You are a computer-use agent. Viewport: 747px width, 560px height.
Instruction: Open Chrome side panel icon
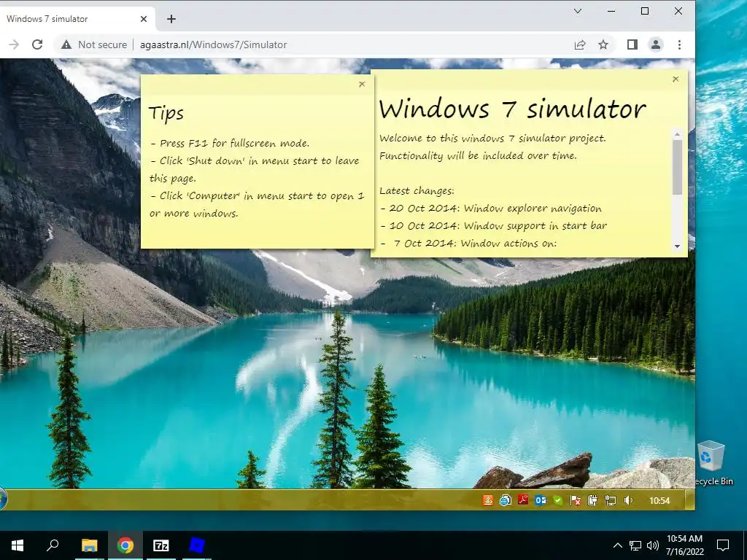click(632, 44)
